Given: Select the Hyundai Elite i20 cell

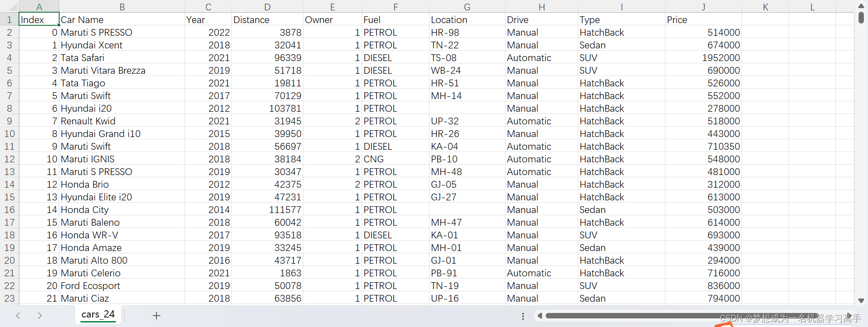Looking at the screenshot, I should 122,197.
